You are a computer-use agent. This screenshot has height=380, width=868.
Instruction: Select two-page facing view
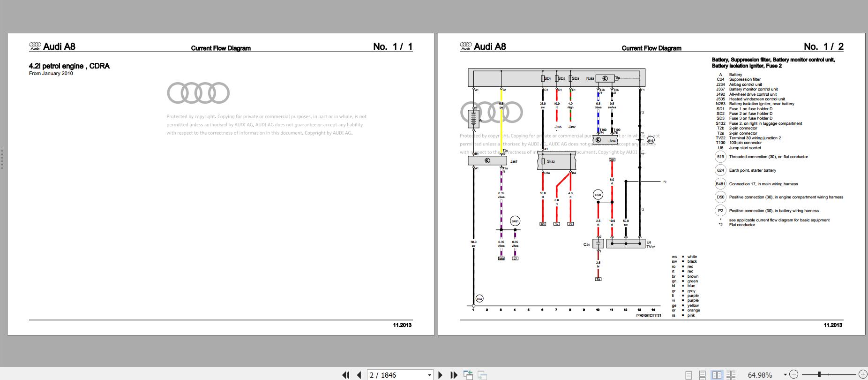click(x=717, y=375)
